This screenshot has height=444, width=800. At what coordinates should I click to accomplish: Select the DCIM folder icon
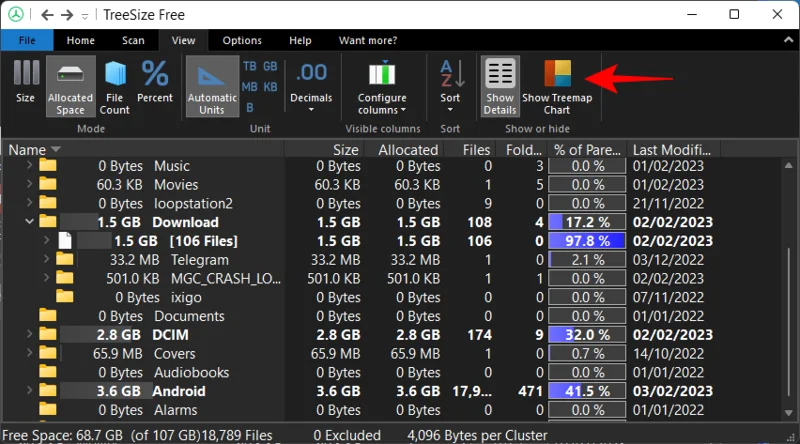[48, 334]
